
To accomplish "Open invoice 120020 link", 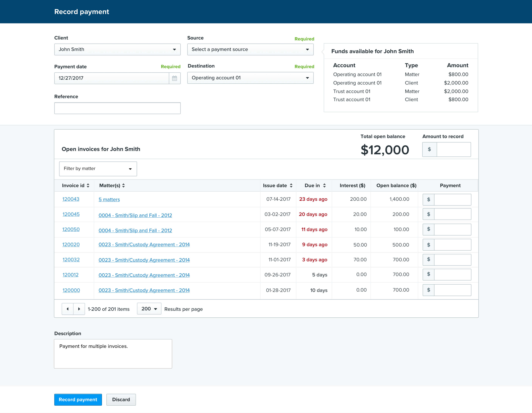I will click(x=71, y=244).
